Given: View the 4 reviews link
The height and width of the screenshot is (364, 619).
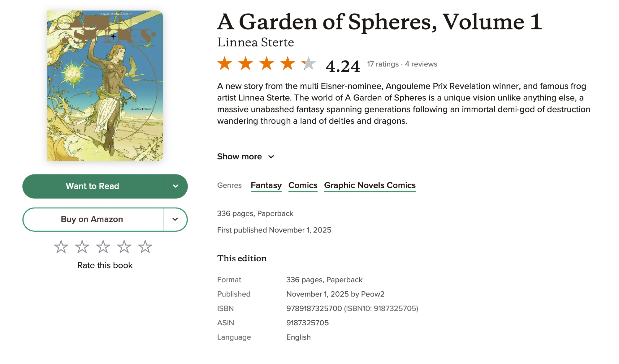Looking at the screenshot, I should click(x=421, y=64).
